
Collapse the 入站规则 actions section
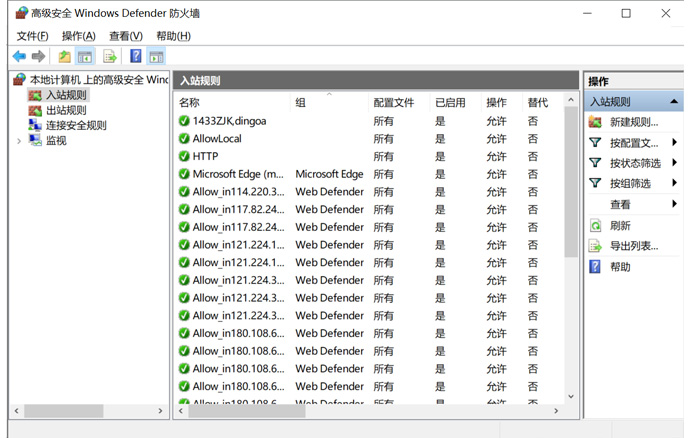[x=674, y=102]
